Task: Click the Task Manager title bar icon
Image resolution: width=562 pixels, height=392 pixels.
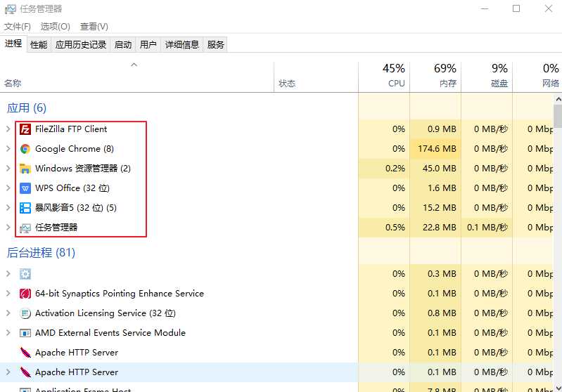Action: 11,9
